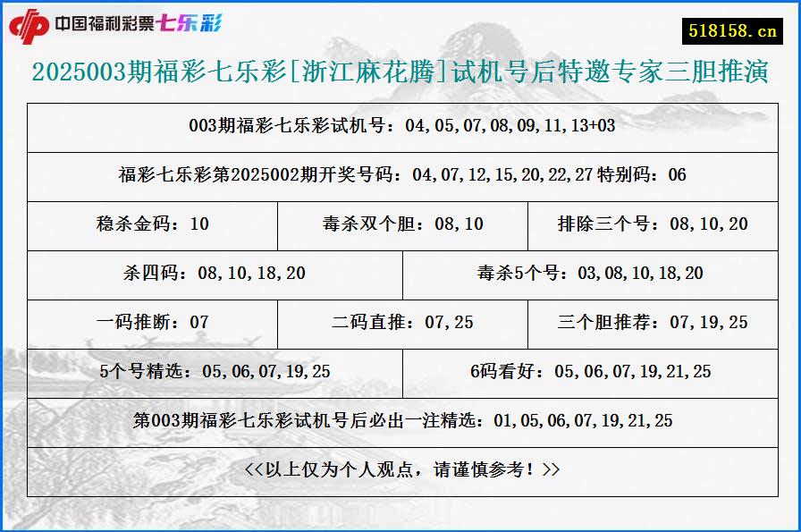
Task: Click special number 06 in the results row
Action: [677, 176]
